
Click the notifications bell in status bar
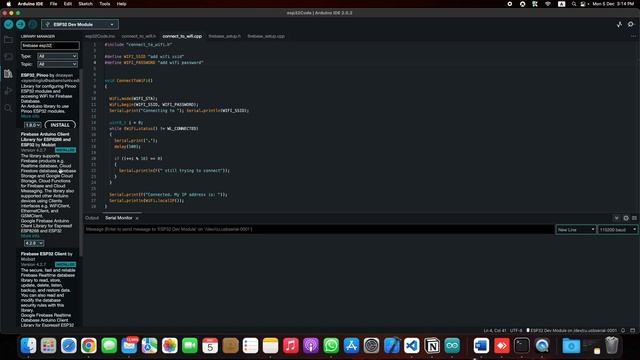click(623, 330)
